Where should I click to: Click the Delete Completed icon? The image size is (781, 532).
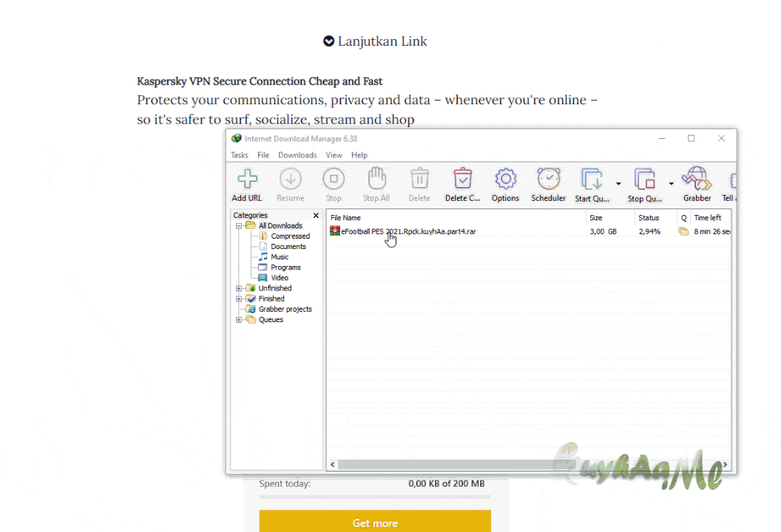(463, 179)
